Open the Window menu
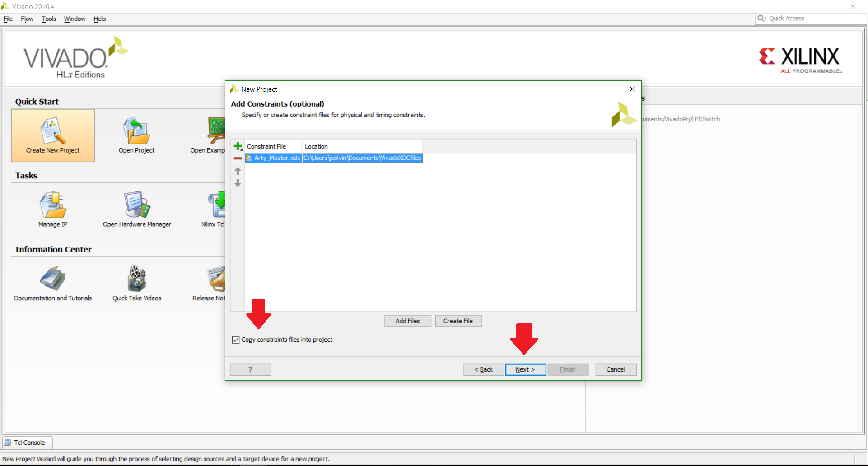 75,19
